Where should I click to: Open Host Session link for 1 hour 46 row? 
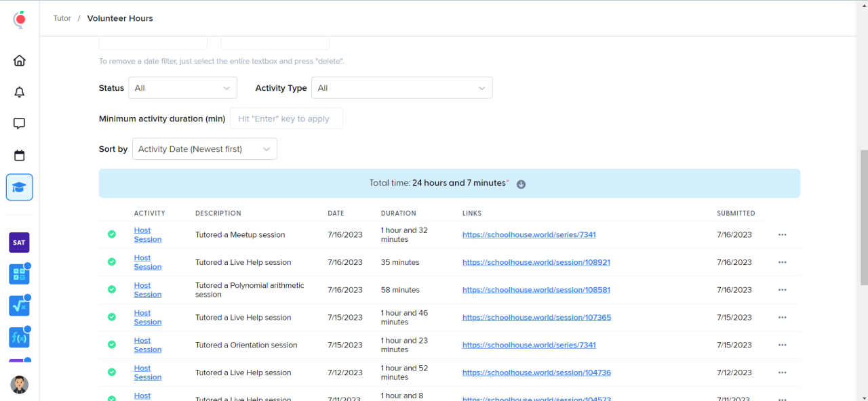(148, 317)
